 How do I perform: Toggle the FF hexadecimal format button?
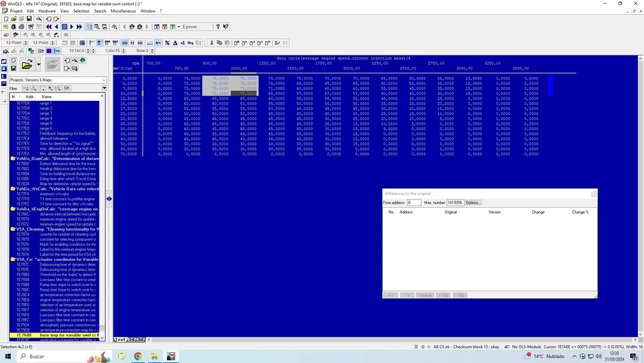[x=132, y=43]
